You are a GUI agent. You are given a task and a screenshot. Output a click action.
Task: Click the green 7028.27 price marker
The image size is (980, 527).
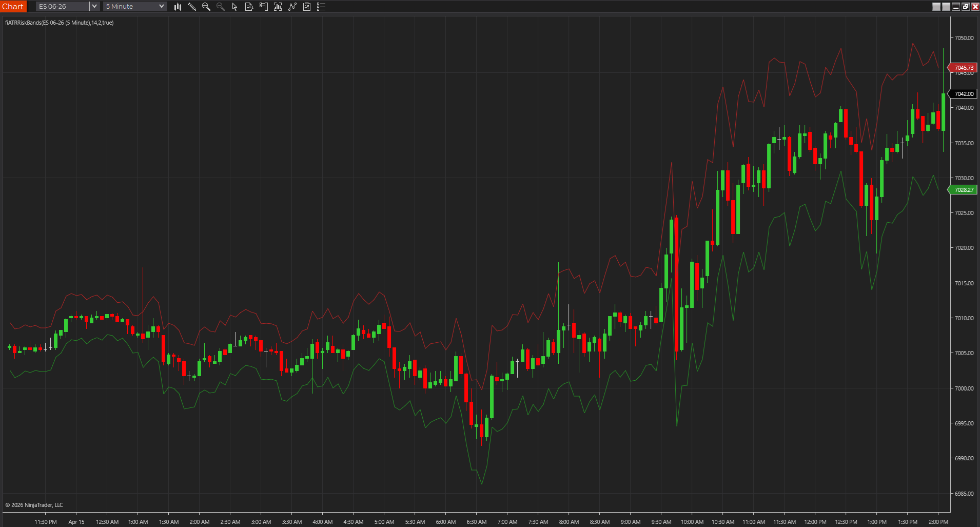pos(963,189)
